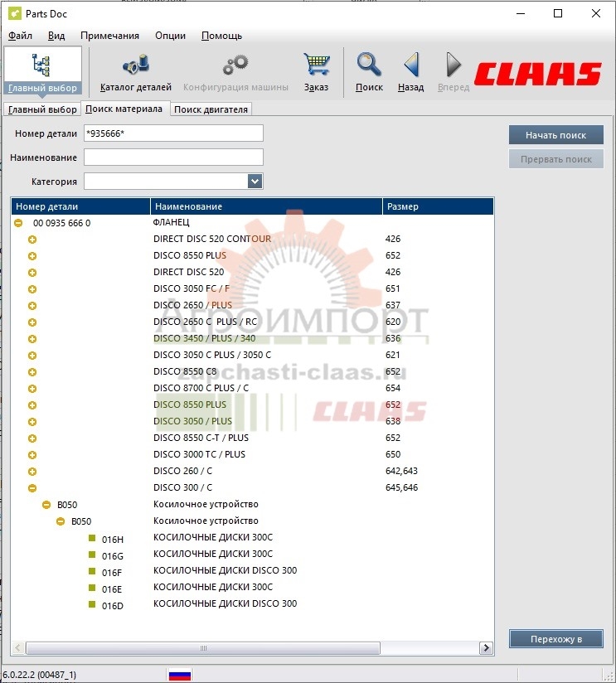Select the ФЛАНЕЦ name cell
Image resolution: width=616 pixels, height=683 pixels.
tap(172, 222)
